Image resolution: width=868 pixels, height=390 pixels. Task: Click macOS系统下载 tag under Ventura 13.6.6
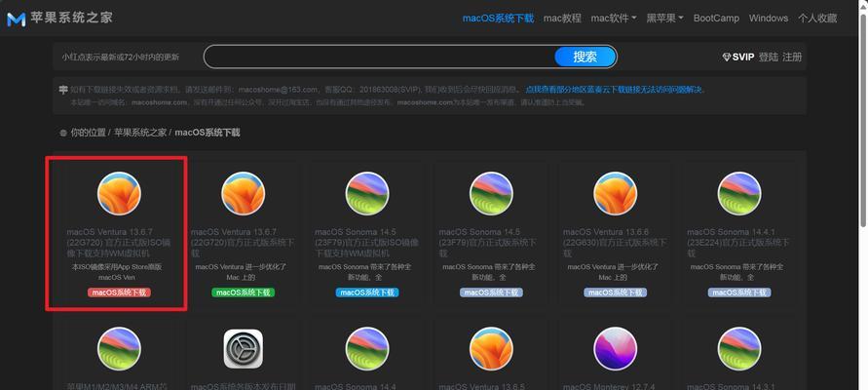[615, 292]
